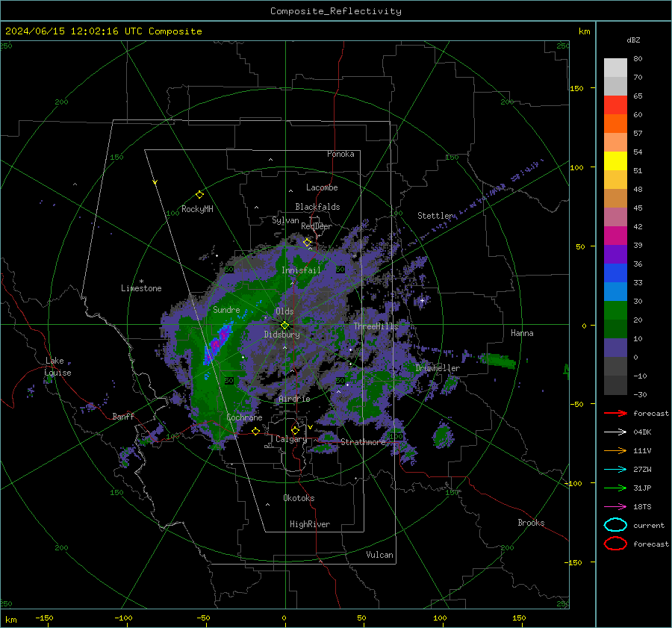Image resolution: width=672 pixels, height=628 pixels.
Task: Click the dBZ legend heading
Action: pyautogui.click(x=633, y=40)
